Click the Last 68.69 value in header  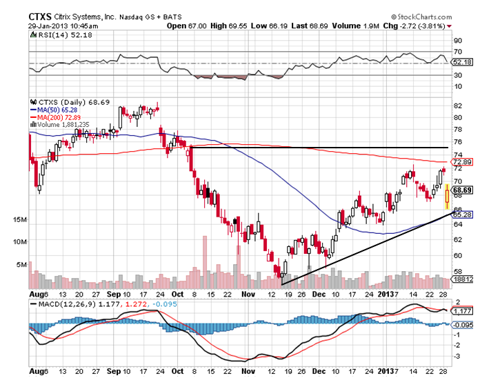point(310,26)
